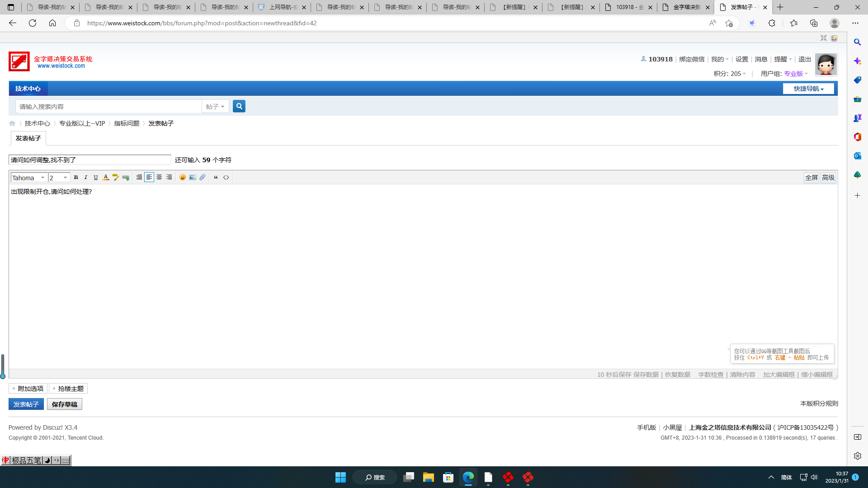Screen dimensions: 868x488
Task: Enlarge the editor with 加大编辑框
Action: click(779, 375)
